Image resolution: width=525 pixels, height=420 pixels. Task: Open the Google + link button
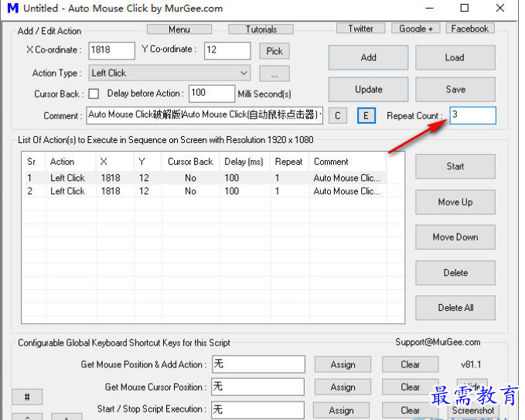pos(416,29)
